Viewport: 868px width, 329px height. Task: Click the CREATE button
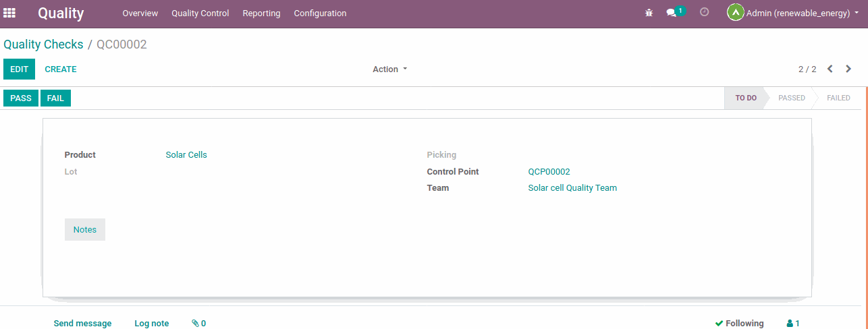click(x=61, y=69)
